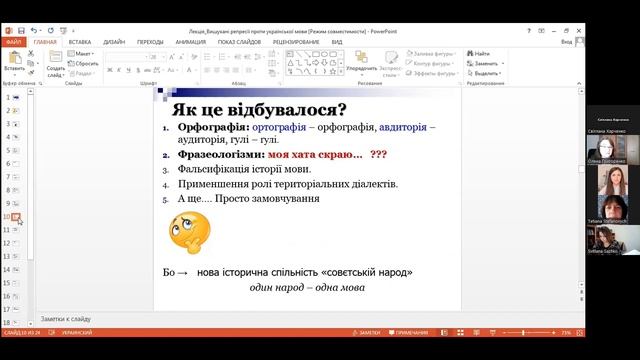Select slide 11 thumbnail in the slide panel

[16, 230]
